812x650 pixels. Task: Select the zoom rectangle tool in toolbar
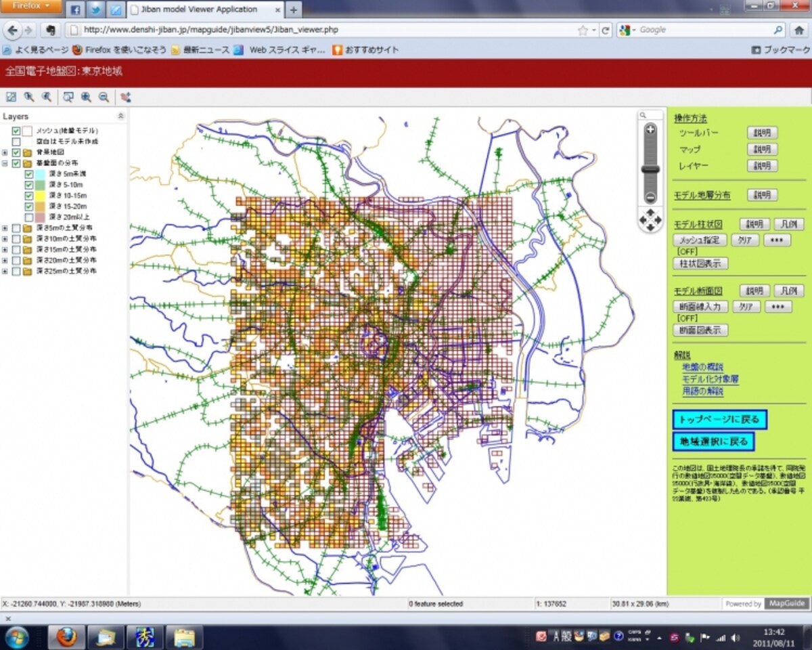point(68,97)
